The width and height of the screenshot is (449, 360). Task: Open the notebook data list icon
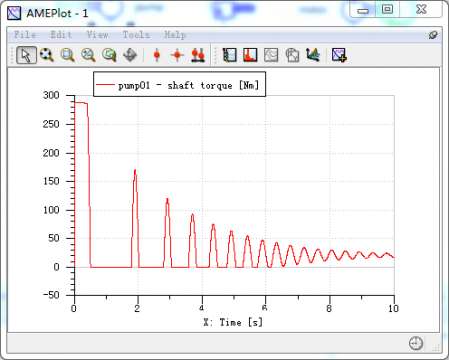[229, 55]
